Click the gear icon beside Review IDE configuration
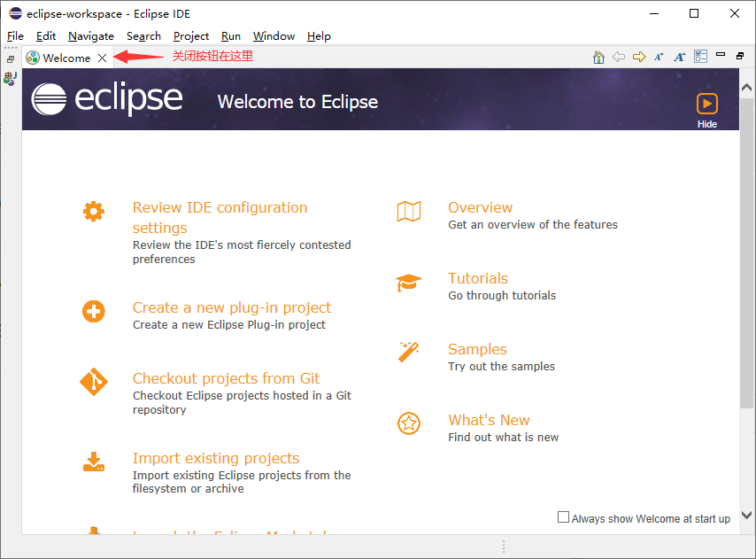The width and height of the screenshot is (756, 559). pyautogui.click(x=94, y=211)
